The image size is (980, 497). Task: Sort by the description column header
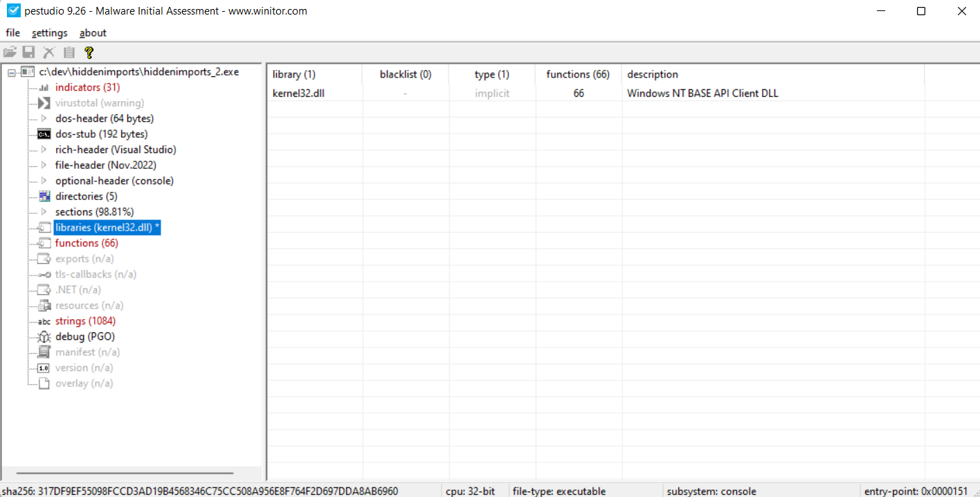click(x=773, y=74)
